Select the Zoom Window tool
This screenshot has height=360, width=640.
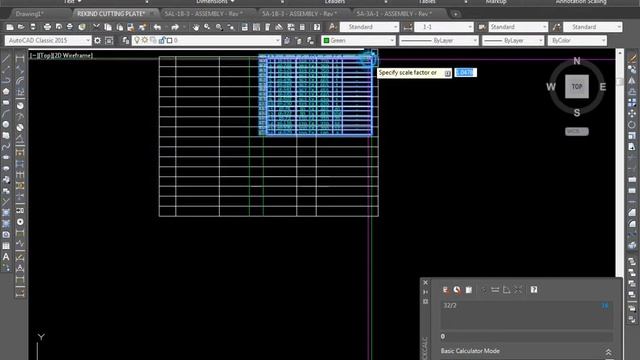219,27
